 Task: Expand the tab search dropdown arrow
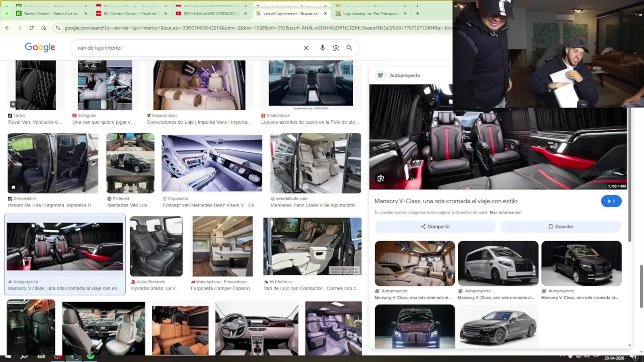(6, 14)
